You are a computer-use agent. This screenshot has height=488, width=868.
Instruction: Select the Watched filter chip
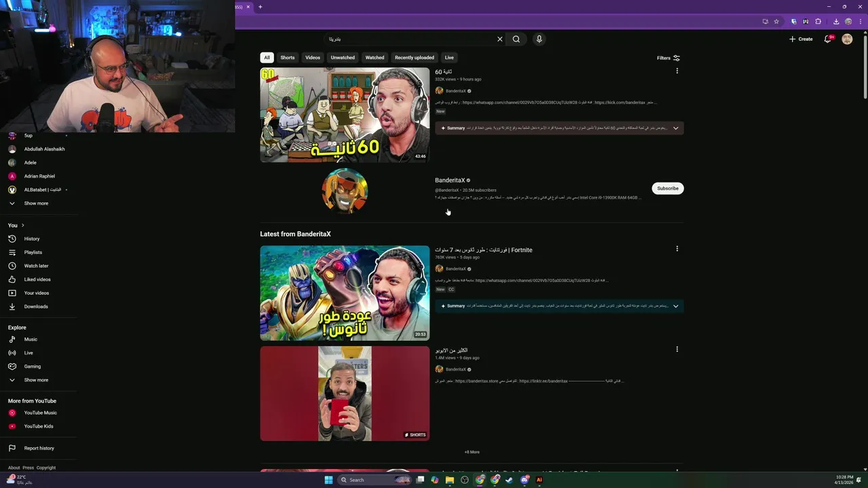pyautogui.click(x=375, y=58)
